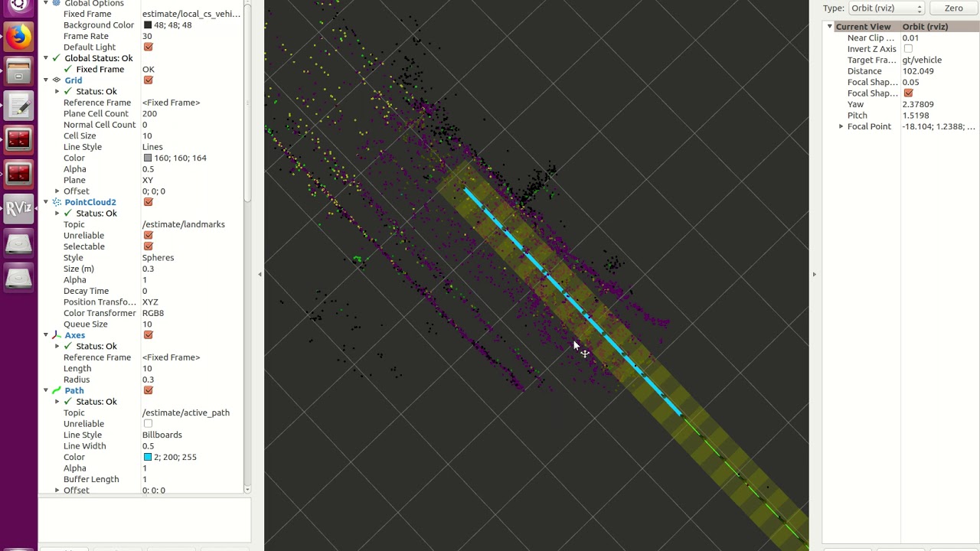
Task: Collapse the Grid display tree node
Action: coord(46,80)
